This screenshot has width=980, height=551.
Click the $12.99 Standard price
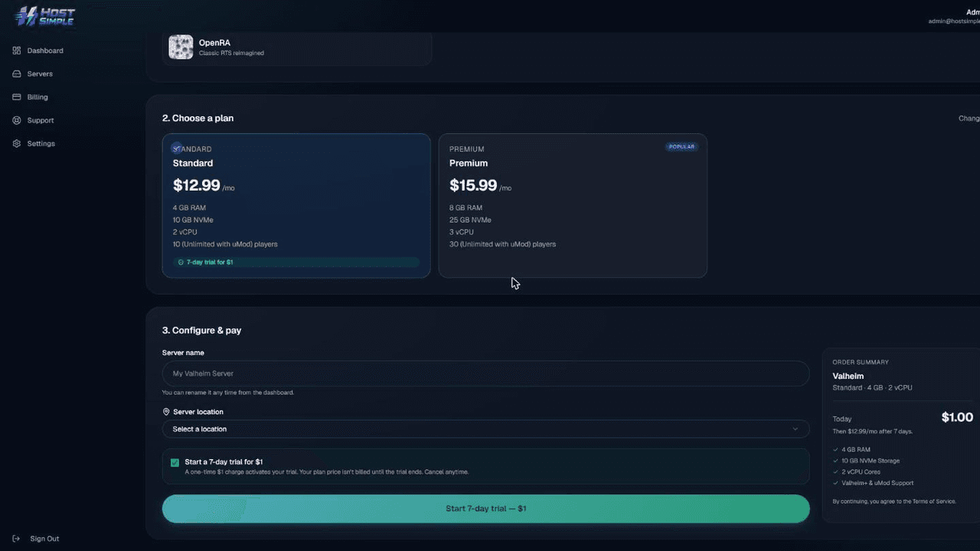197,185
